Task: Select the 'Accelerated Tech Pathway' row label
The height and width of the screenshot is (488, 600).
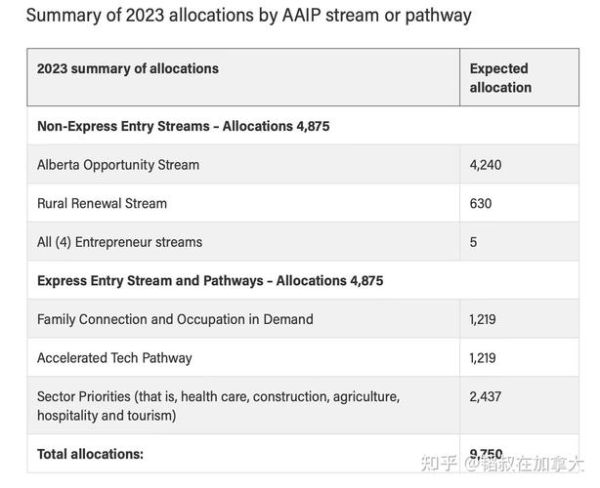Action: [x=114, y=358]
